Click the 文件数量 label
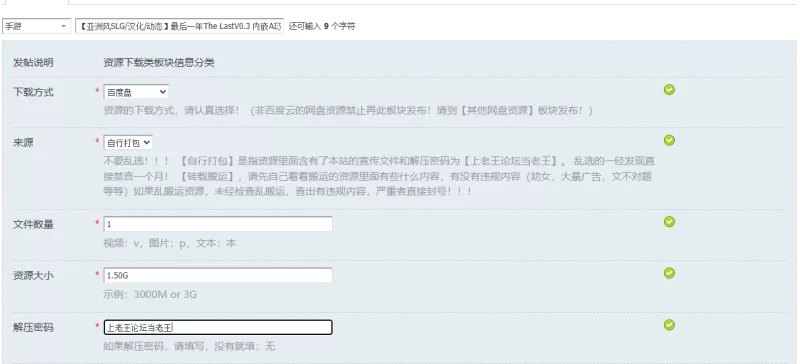The image size is (800, 364). click(x=33, y=225)
